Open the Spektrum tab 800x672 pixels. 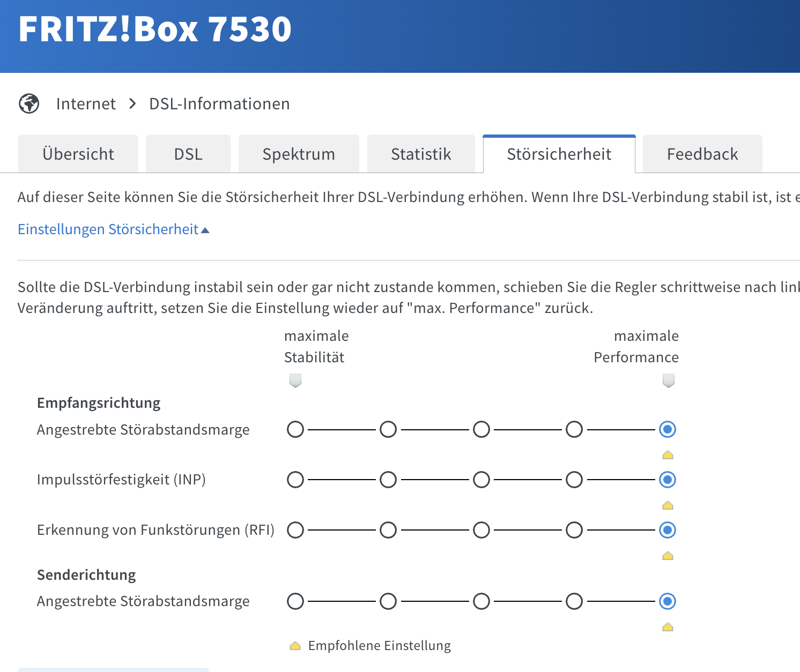click(x=299, y=154)
